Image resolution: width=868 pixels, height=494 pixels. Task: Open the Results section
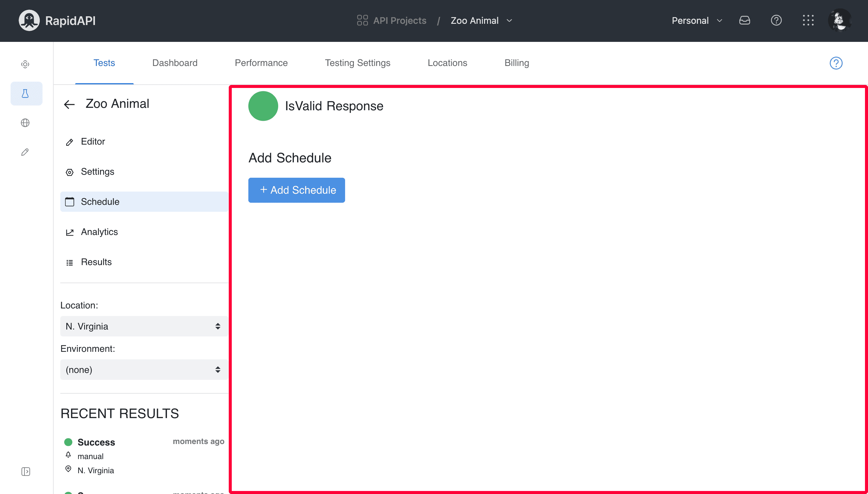coord(96,261)
